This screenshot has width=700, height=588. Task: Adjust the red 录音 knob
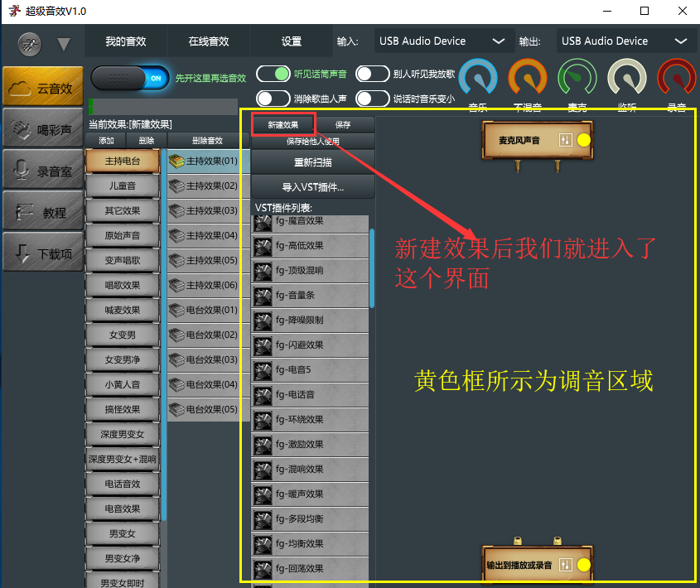coord(676,78)
